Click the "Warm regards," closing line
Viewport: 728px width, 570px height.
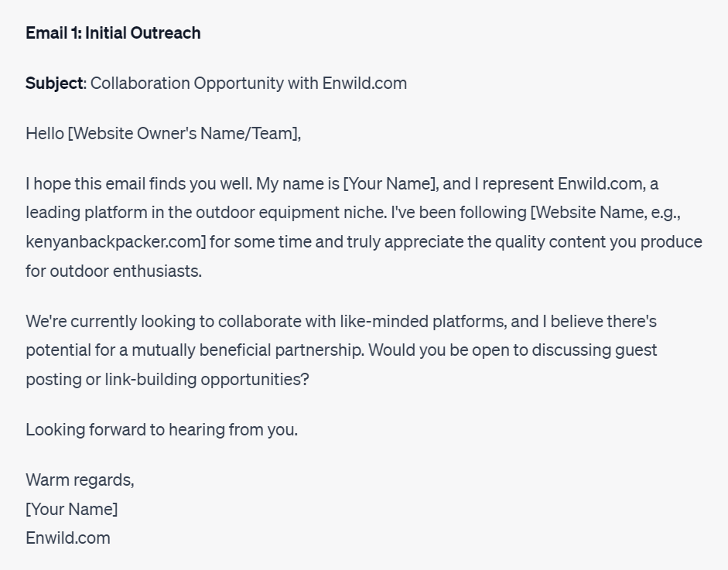[x=80, y=480]
